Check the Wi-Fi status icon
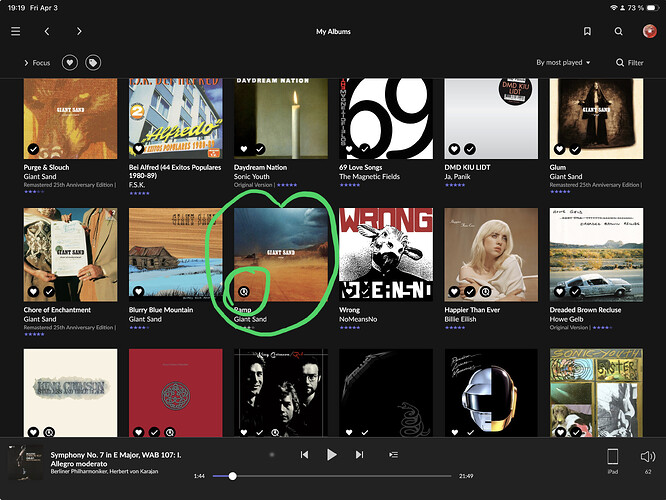 click(613, 8)
